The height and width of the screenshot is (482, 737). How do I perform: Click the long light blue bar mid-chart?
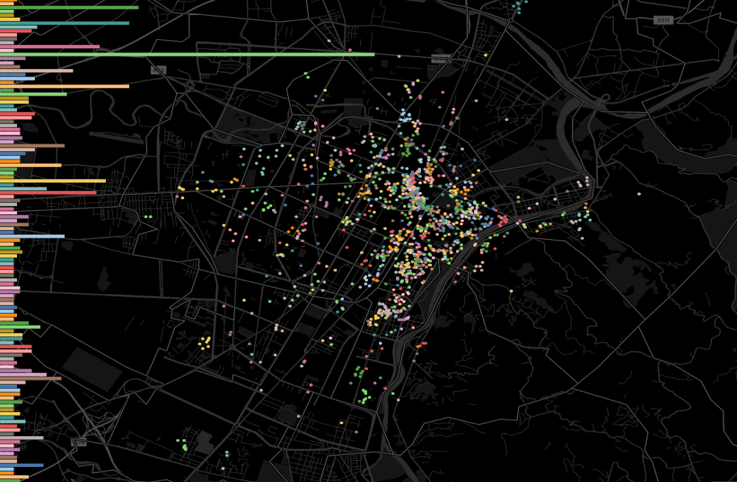32,236
